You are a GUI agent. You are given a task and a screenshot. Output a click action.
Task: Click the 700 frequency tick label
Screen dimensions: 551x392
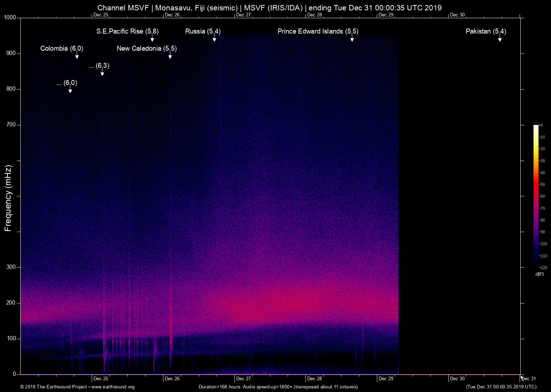click(11, 125)
